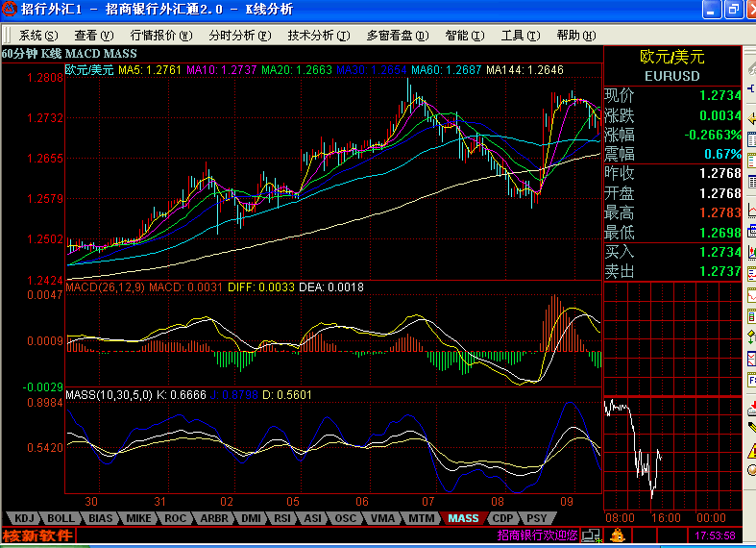Open the 工具(T) menu
Viewport: 756px width, 548px height.
point(521,36)
